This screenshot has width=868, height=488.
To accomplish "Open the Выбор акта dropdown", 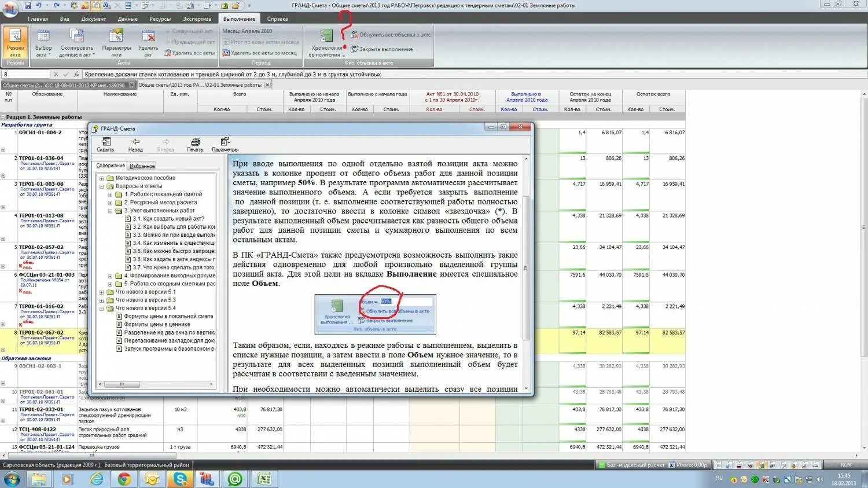I will pos(43,42).
